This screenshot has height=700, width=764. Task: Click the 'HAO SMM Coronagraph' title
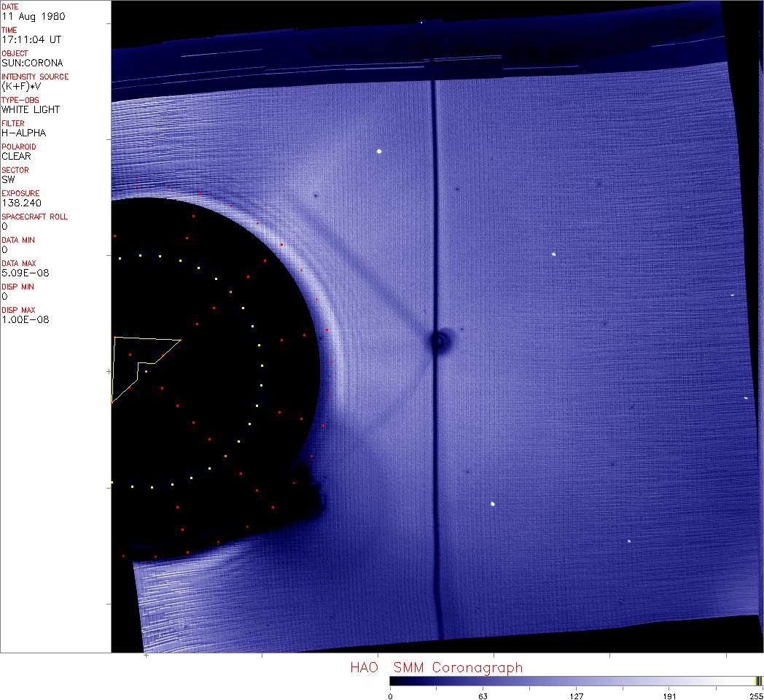click(x=436, y=667)
